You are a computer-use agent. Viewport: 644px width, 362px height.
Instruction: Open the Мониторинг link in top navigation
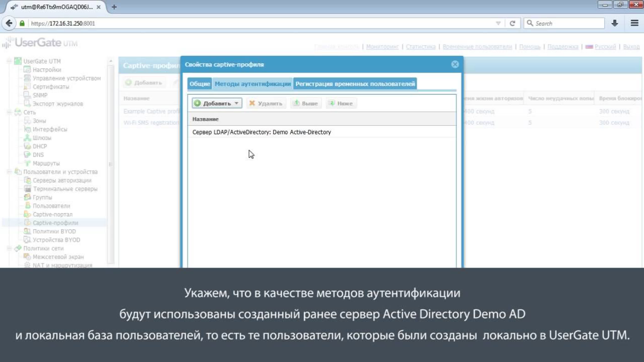(x=382, y=47)
